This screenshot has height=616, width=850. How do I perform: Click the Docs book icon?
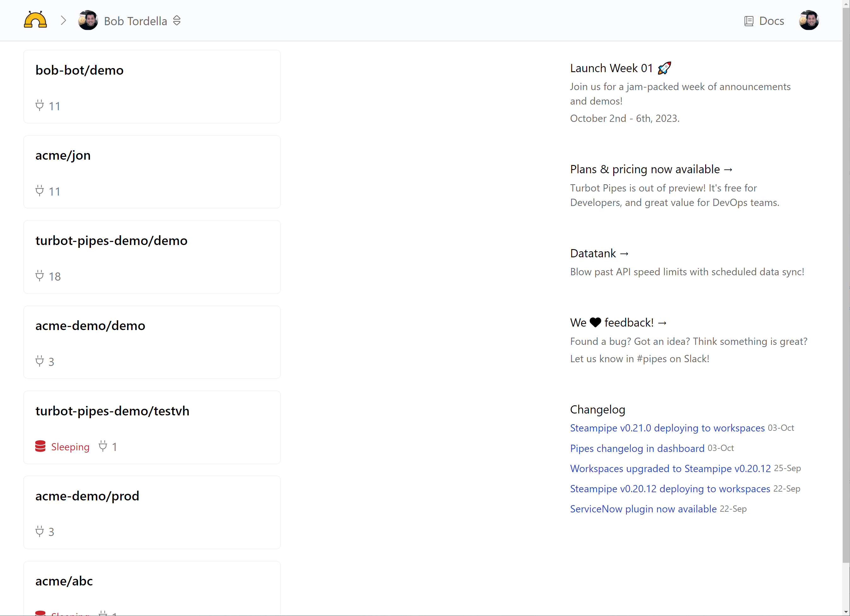(748, 21)
